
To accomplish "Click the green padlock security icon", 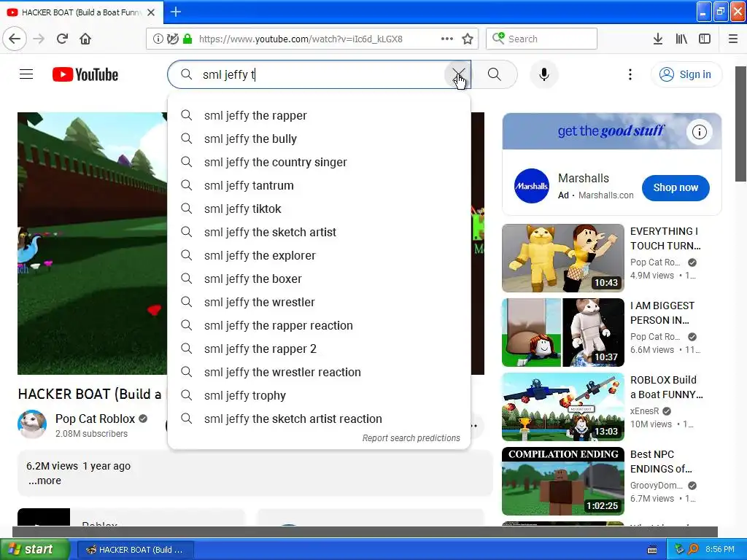I will click(x=187, y=39).
